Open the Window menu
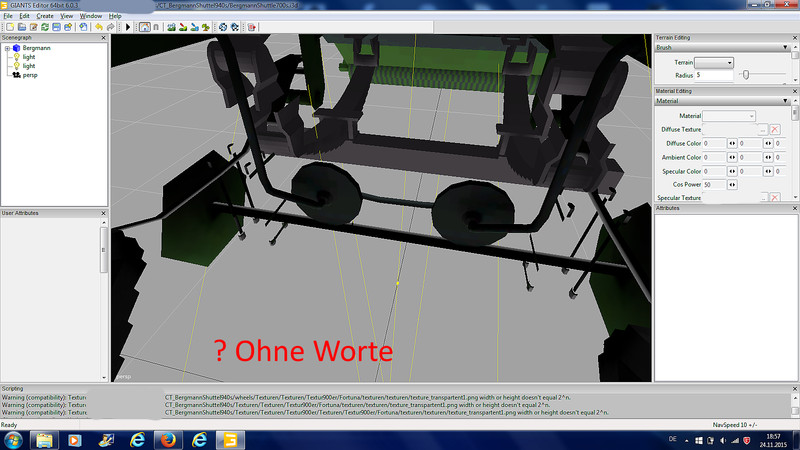This screenshot has width=800, height=450. [91, 16]
